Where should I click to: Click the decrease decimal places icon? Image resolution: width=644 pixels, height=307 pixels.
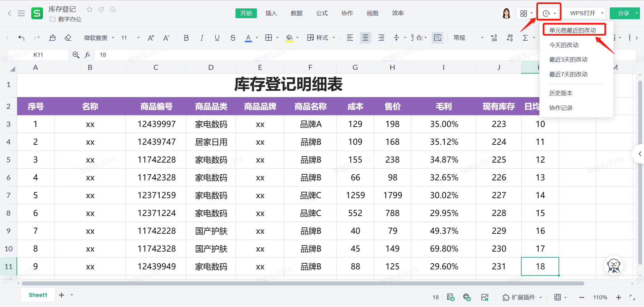(x=509, y=38)
